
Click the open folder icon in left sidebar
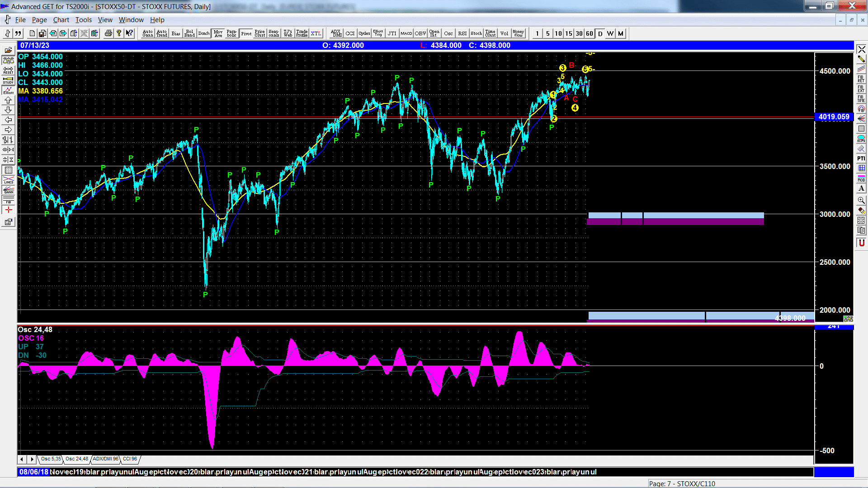pyautogui.click(x=9, y=50)
